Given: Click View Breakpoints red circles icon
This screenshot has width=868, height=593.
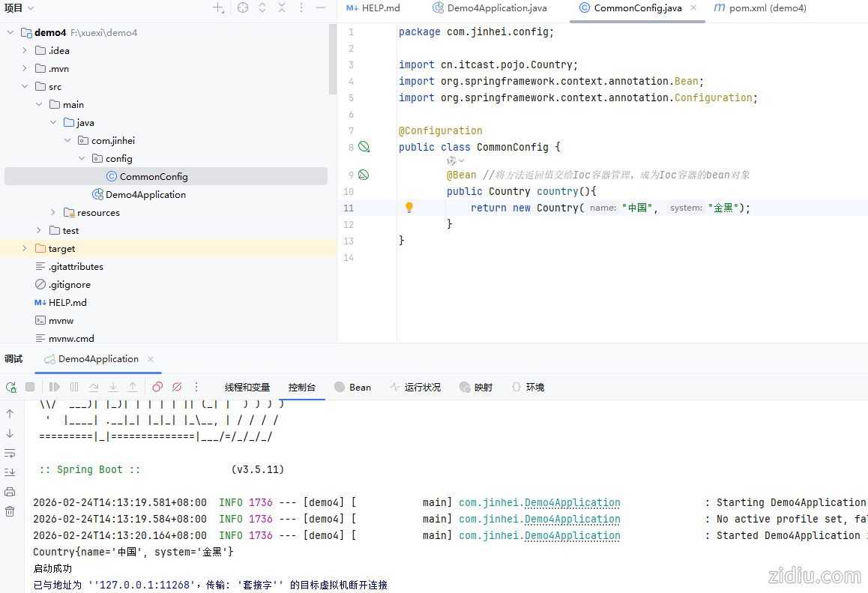Looking at the screenshot, I should [157, 388].
